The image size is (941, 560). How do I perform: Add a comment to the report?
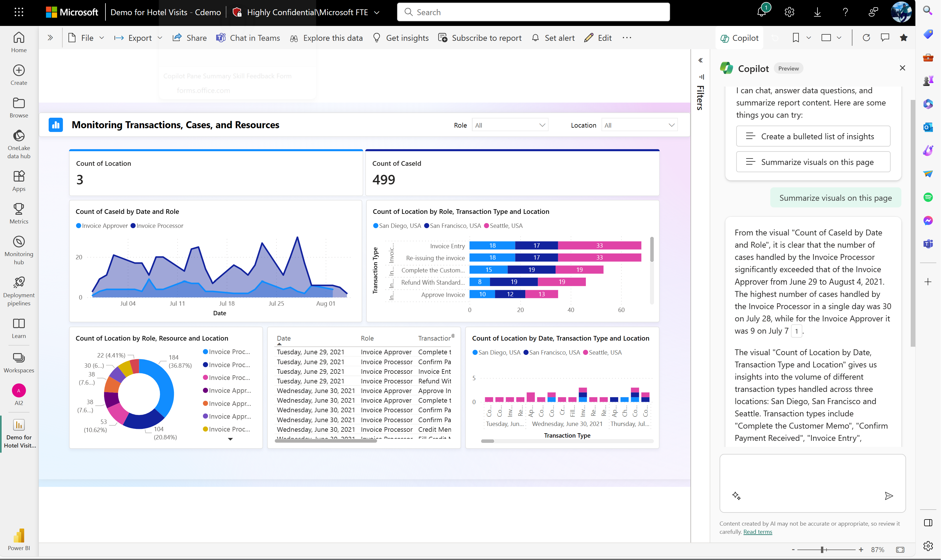[884, 37]
